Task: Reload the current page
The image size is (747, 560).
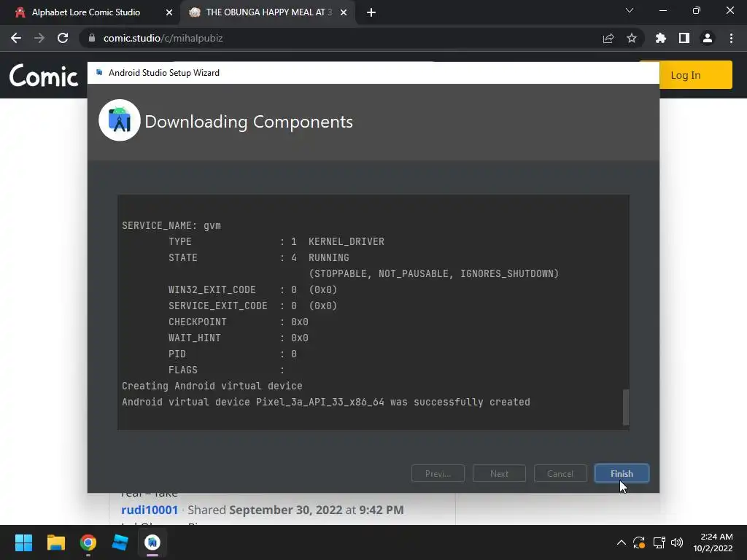Action: [63, 38]
